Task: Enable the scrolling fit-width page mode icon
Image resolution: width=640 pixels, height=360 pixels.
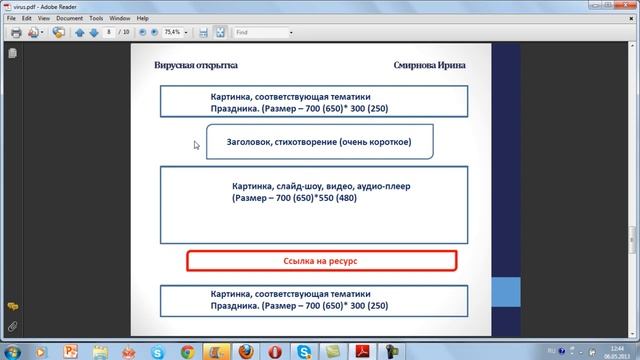Action: [203, 33]
